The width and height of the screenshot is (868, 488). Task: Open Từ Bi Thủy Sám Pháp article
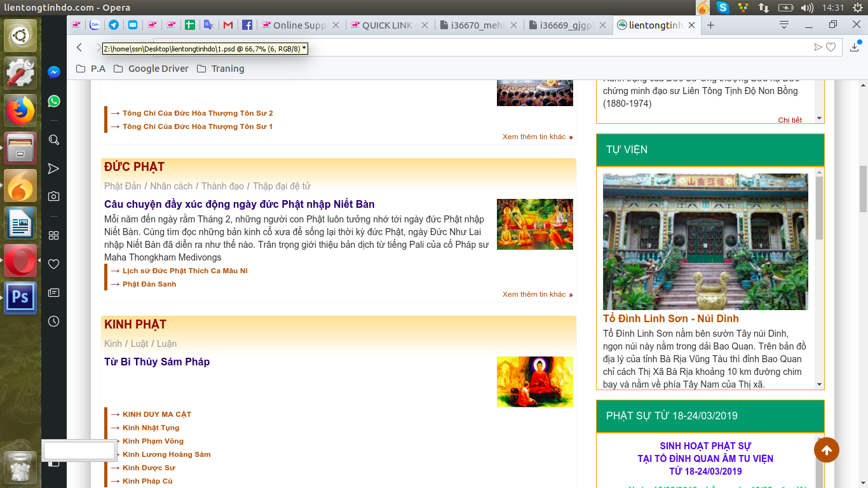157,362
